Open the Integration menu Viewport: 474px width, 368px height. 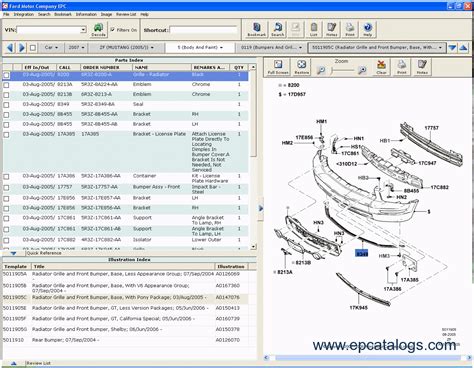point(23,14)
